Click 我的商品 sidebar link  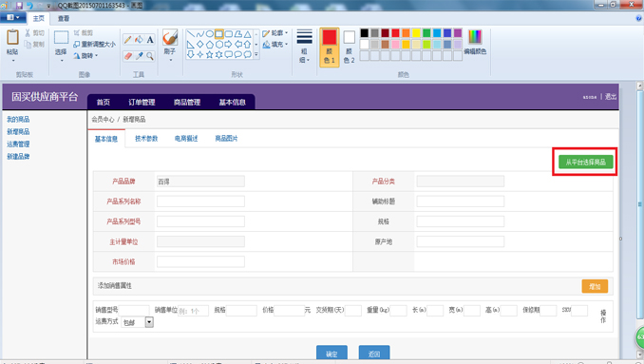coord(18,119)
